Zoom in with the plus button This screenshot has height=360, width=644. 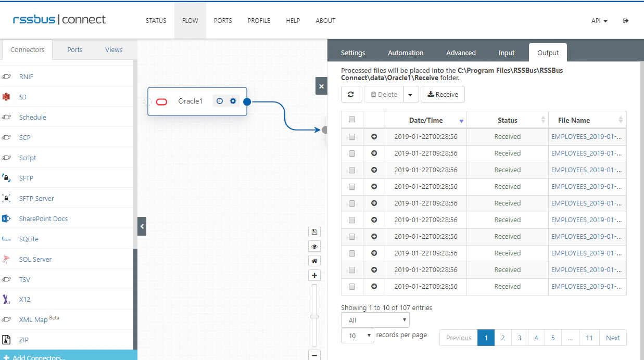(314, 275)
